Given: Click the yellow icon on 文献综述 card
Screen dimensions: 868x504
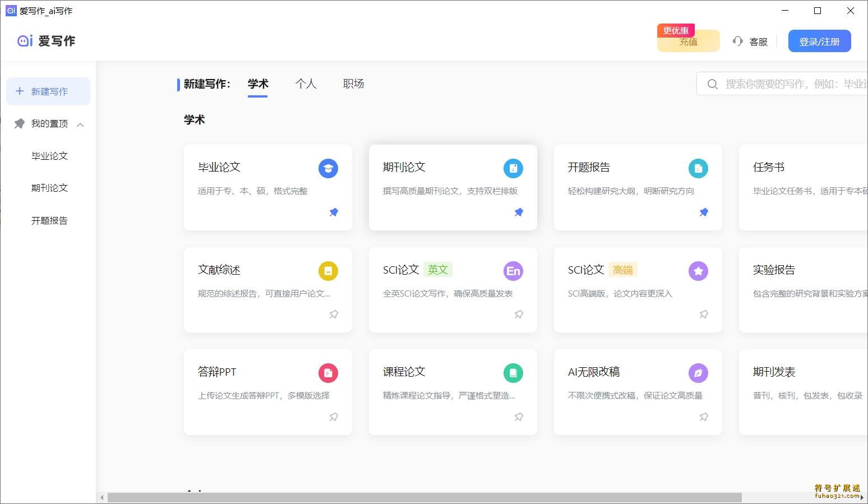Looking at the screenshot, I should (x=329, y=270).
